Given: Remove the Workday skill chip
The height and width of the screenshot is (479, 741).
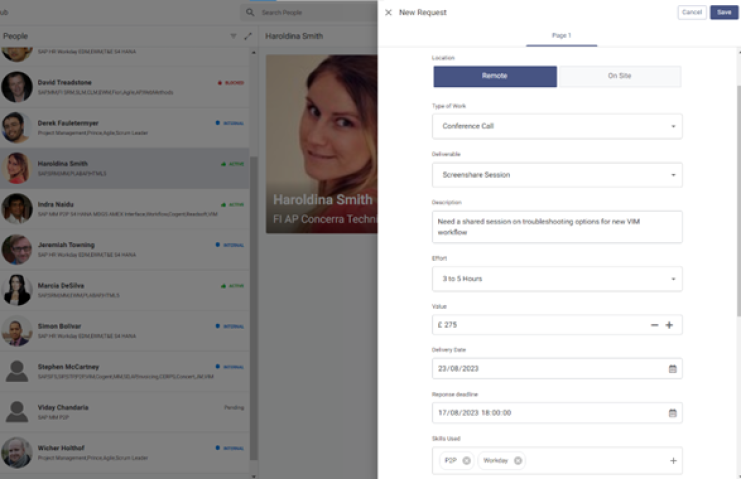Looking at the screenshot, I should 516,460.
